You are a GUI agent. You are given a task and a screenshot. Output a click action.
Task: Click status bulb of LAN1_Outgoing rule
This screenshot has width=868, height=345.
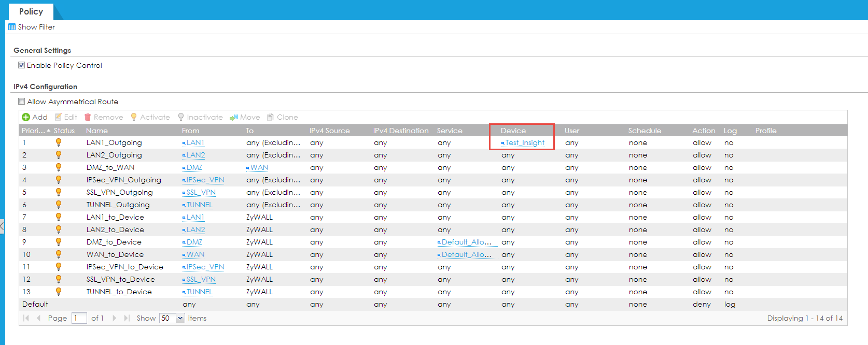pos(59,142)
